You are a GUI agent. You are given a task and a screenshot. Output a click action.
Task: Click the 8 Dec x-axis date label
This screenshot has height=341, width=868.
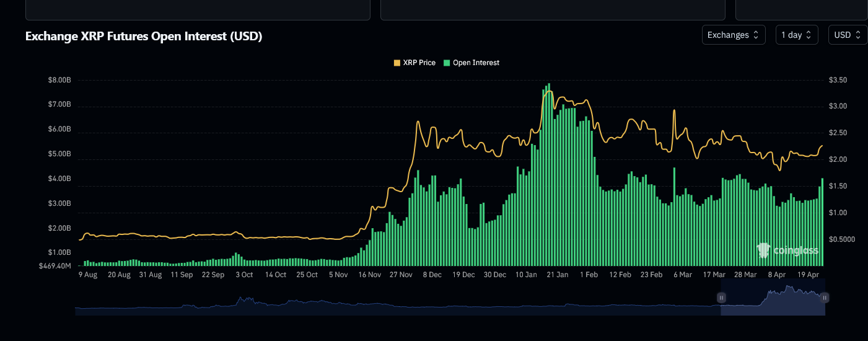(432, 275)
